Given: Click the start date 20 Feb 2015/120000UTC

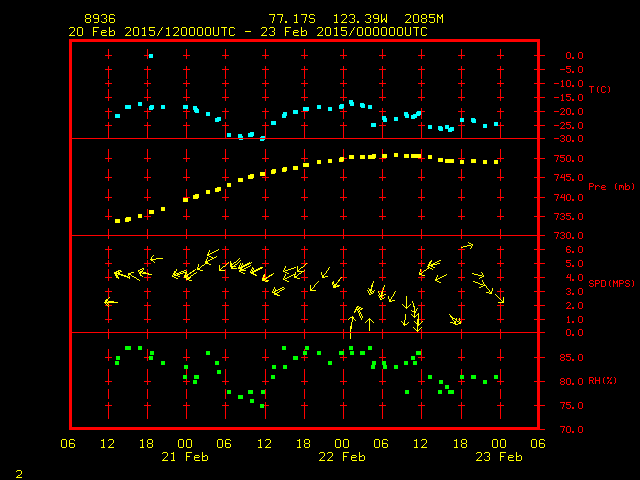Looking at the screenshot, I should pos(152,32).
